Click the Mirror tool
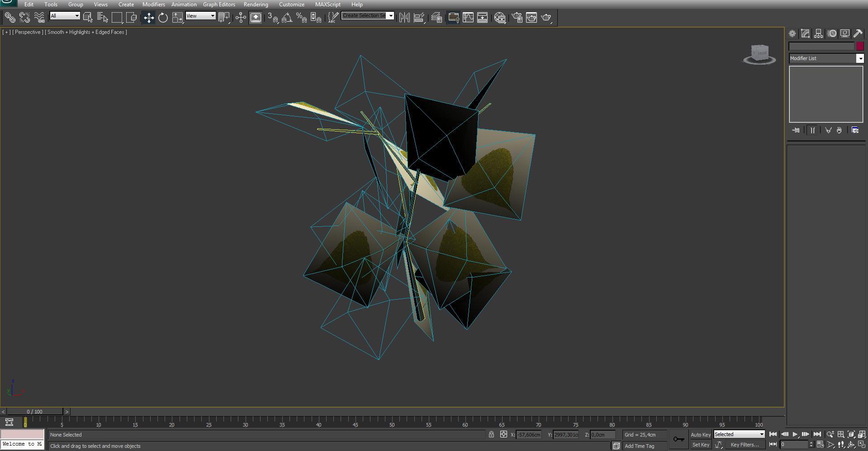 404,18
